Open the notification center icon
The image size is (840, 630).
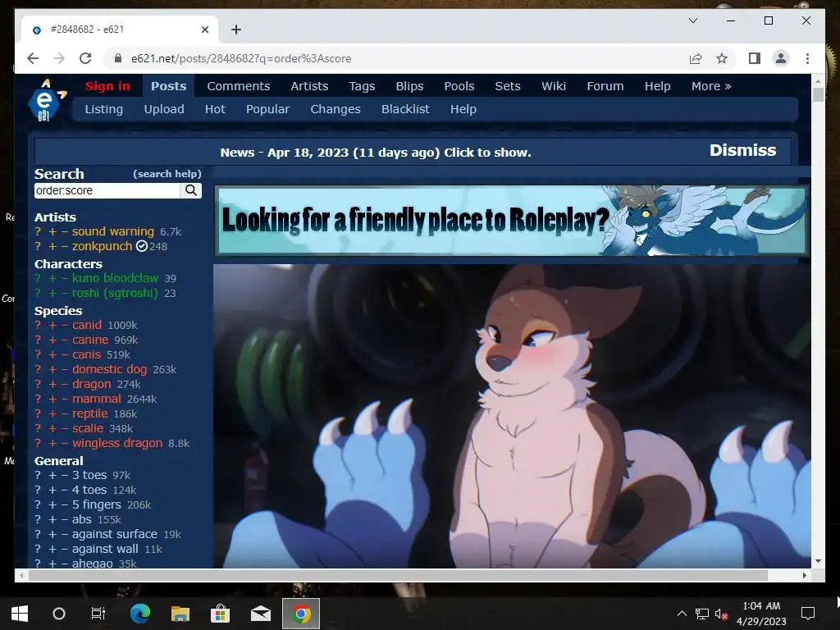(807, 614)
